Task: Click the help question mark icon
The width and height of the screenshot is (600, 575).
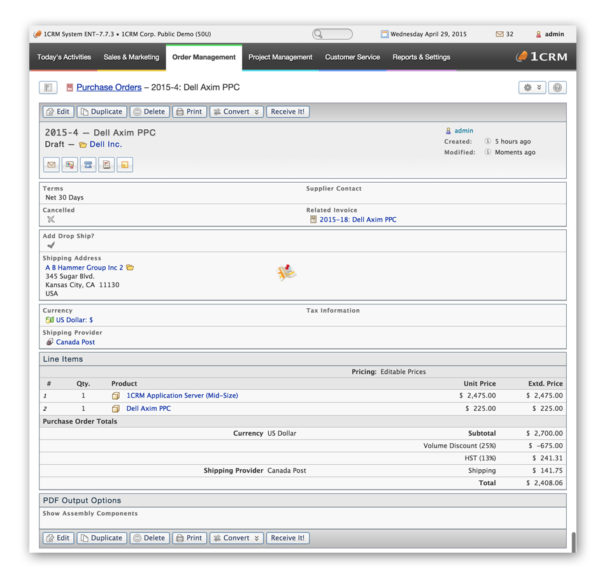Action: click(557, 88)
